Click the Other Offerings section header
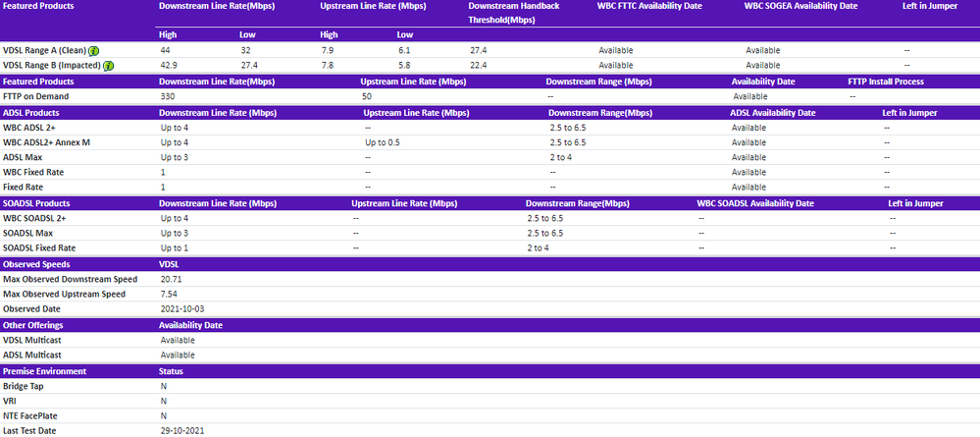980x437 pixels. (33, 325)
